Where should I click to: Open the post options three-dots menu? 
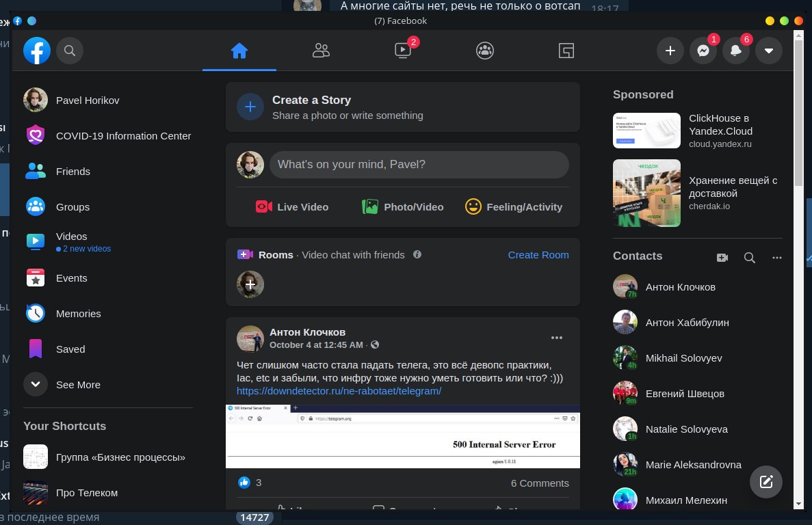click(x=557, y=338)
